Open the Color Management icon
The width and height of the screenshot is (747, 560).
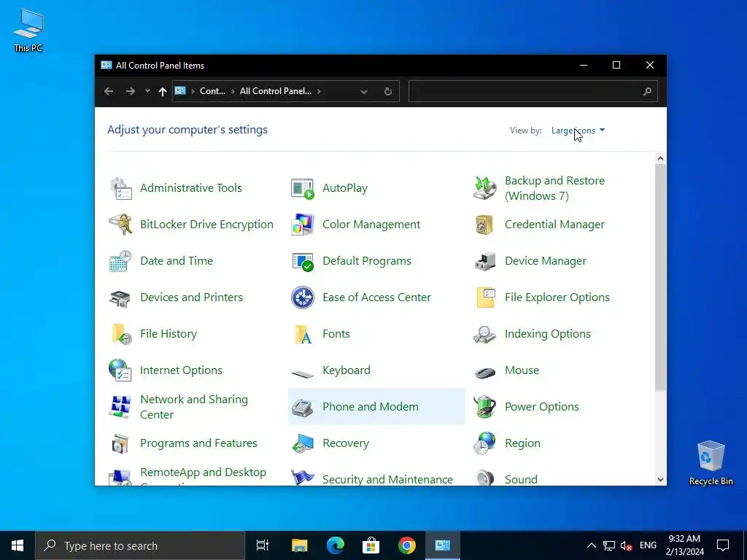tap(303, 225)
